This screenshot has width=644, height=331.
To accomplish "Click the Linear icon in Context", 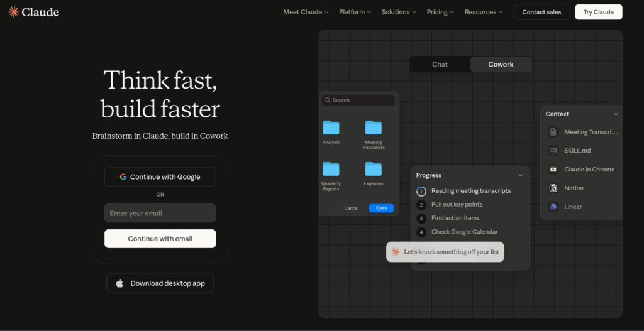I will click(x=553, y=207).
